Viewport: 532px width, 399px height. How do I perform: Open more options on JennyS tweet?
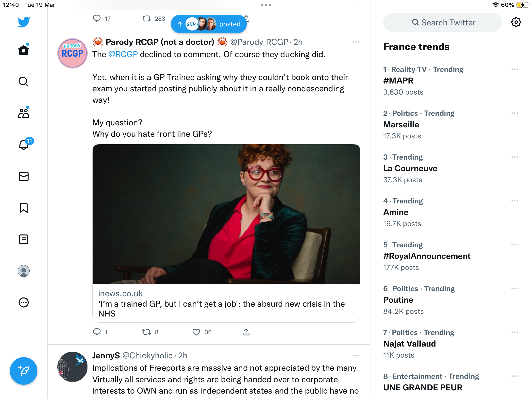coord(356,356)
